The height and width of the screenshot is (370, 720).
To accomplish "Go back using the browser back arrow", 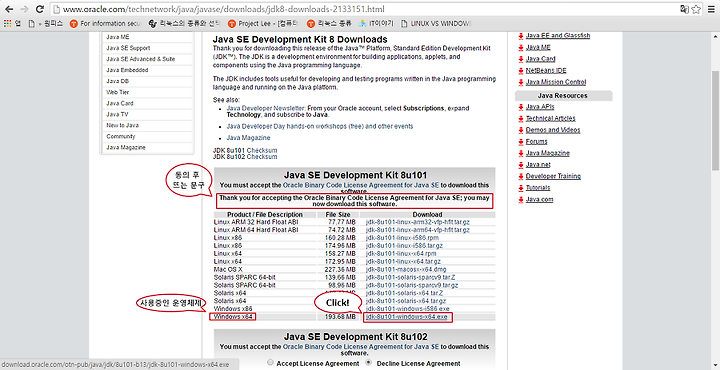I will pyautogui.click(x=10, y=9).
